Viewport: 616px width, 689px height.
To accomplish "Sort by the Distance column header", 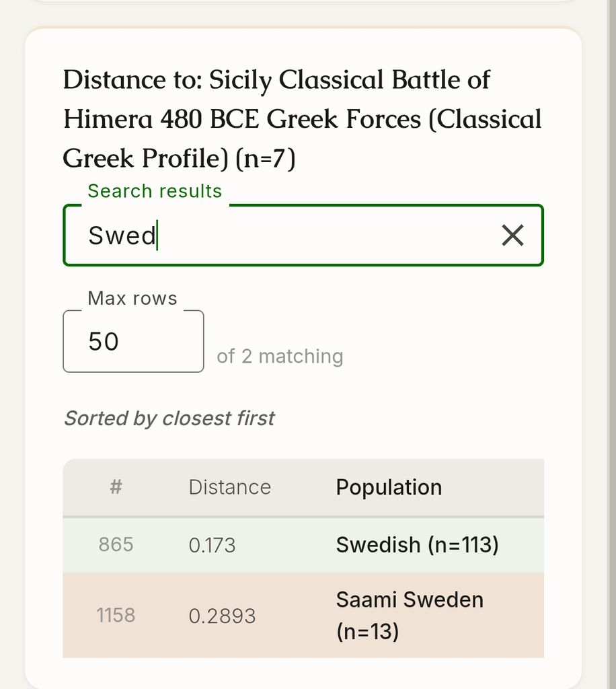I will 229,487.
